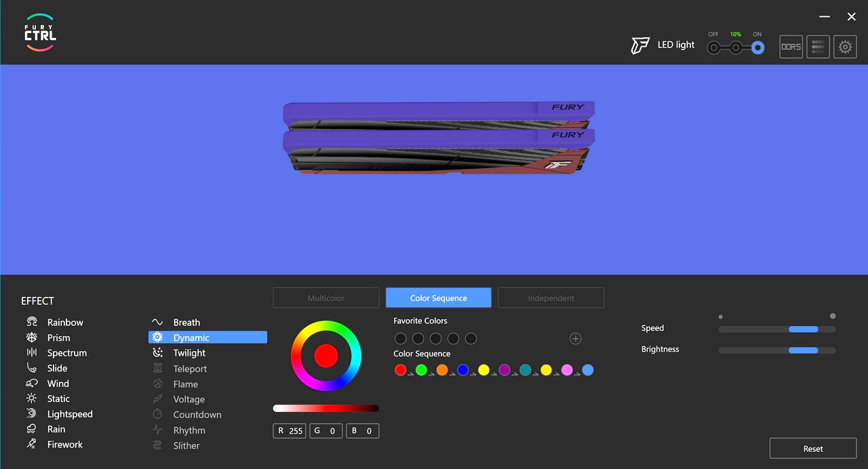This screenshot has height=469, width=868.
Task: Click the Reset button
Action: point(813,448)
